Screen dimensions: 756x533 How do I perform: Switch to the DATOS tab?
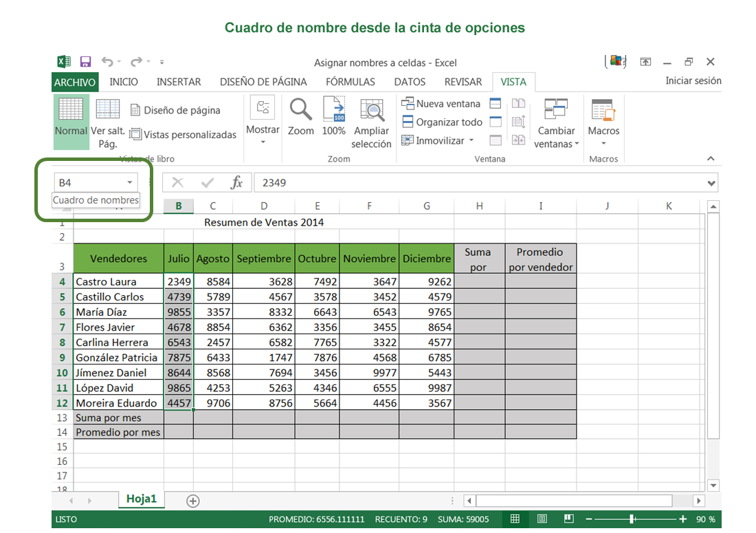(x=410, y=82)
